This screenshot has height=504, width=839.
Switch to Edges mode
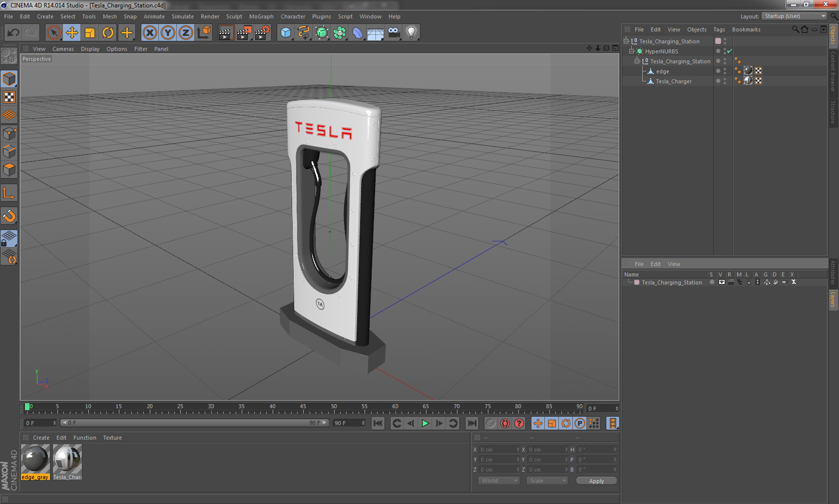click(9, 151)
